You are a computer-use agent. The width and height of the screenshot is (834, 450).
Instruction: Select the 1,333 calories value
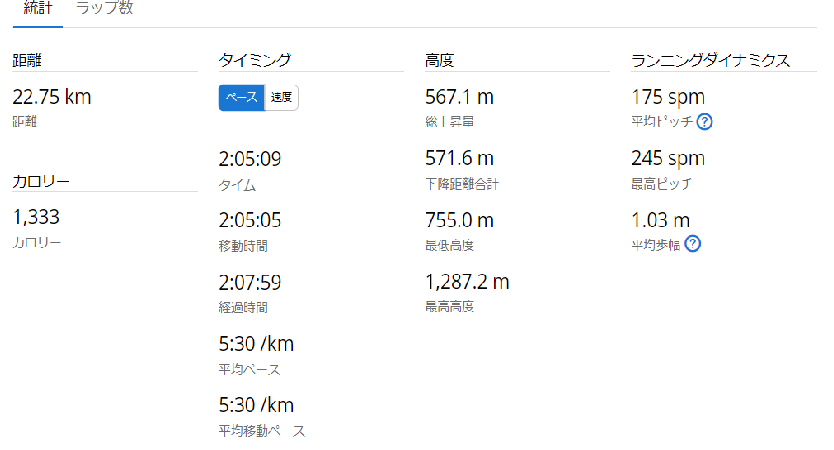point(36,217)
